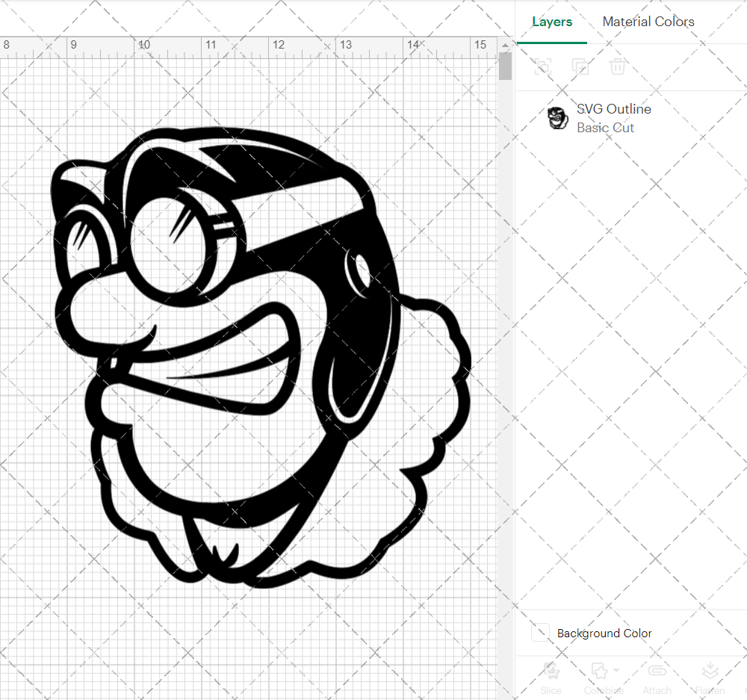Select the SVG Outline layer thumbnail
The image size is (747, 700).
pos(557,118)
